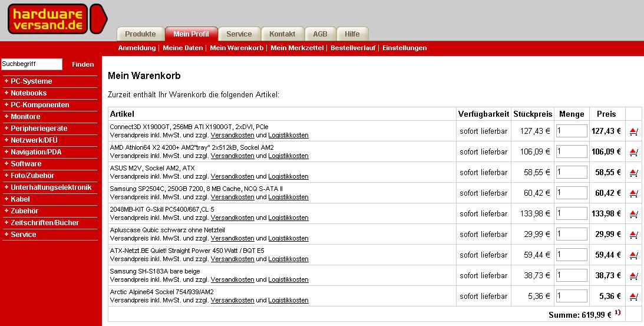Open Bestellverlauf submenu link

tap(353, 48)
